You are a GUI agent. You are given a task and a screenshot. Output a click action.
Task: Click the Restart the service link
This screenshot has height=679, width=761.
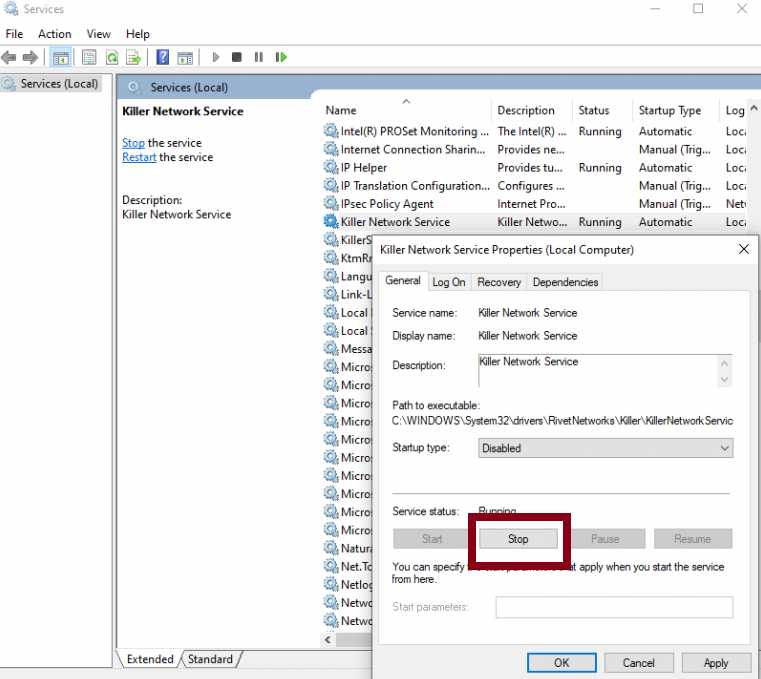point(139,157)
